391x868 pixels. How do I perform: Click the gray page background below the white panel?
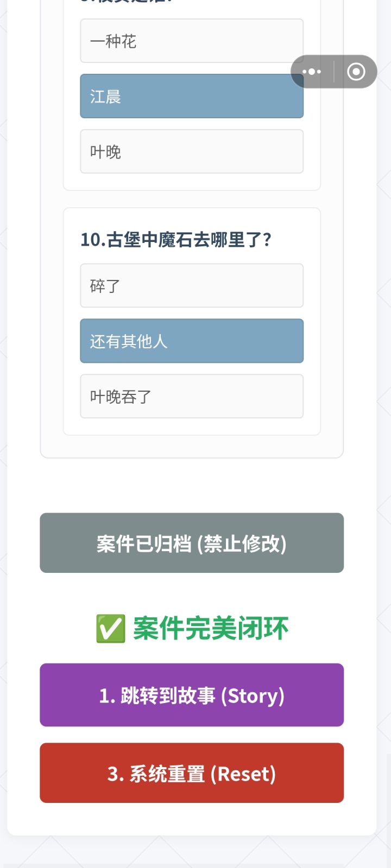192,852
